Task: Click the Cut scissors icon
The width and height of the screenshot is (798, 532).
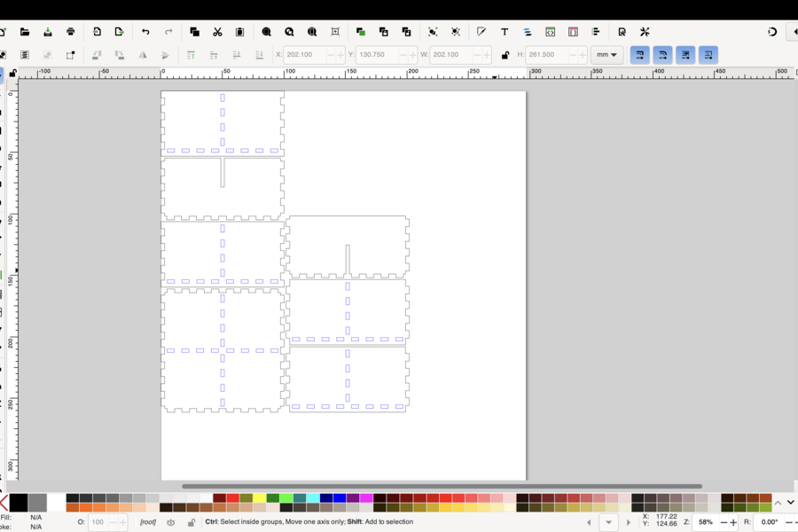Action: pyautogui.click(x=217, y=32)
